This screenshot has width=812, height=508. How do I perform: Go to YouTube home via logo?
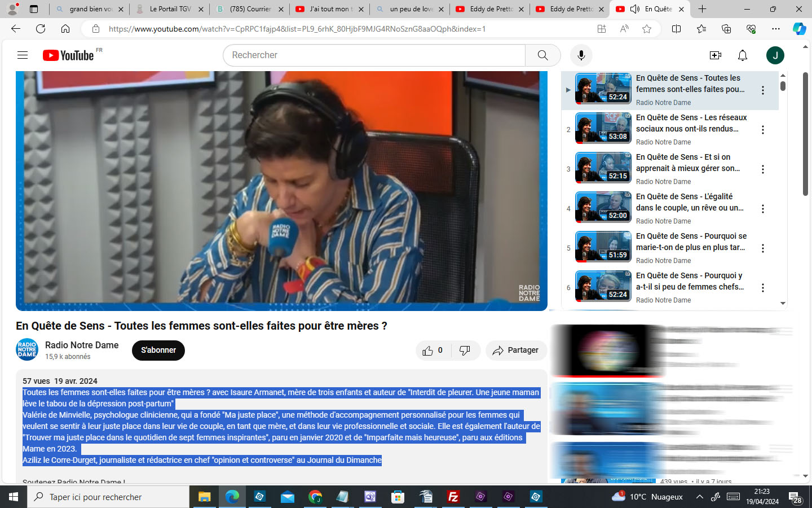(x=68, y=55)
